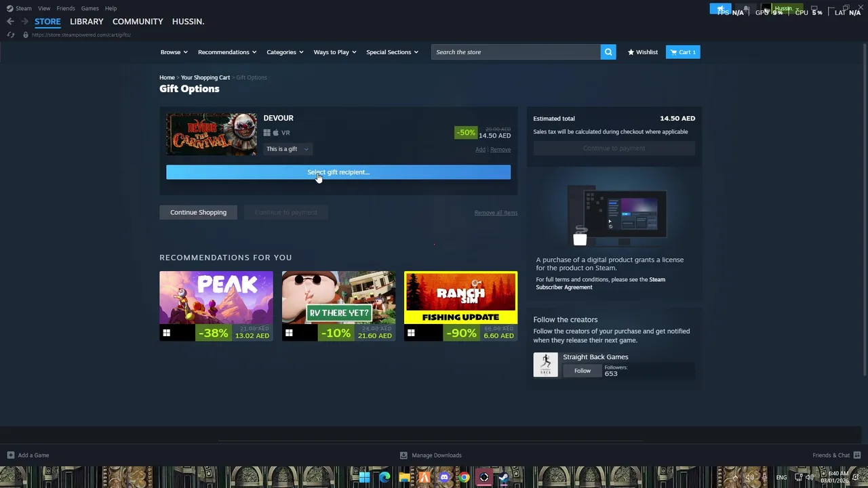Go to Home breadcrumb

167,77
